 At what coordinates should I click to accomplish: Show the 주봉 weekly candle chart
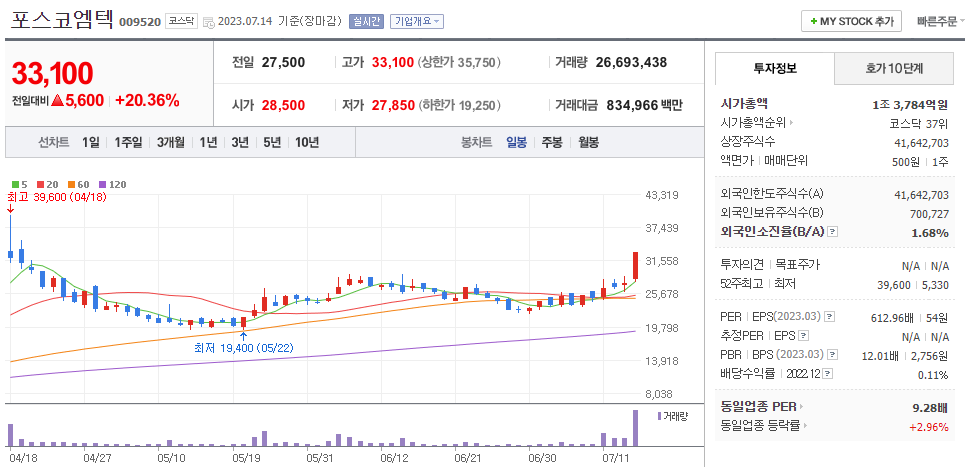552,143
